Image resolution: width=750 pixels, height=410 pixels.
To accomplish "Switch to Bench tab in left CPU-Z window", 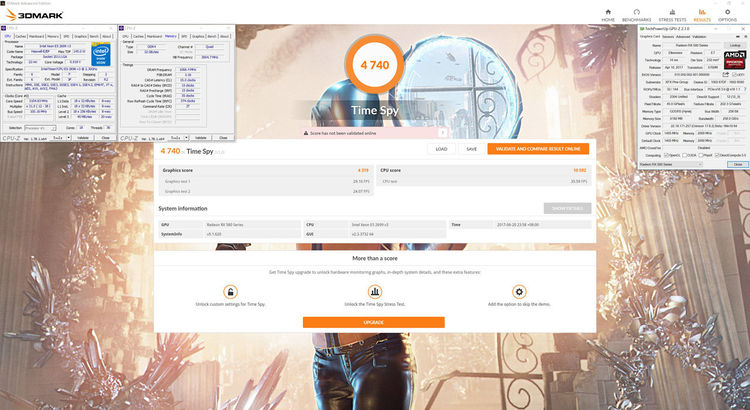I will 94,36.
